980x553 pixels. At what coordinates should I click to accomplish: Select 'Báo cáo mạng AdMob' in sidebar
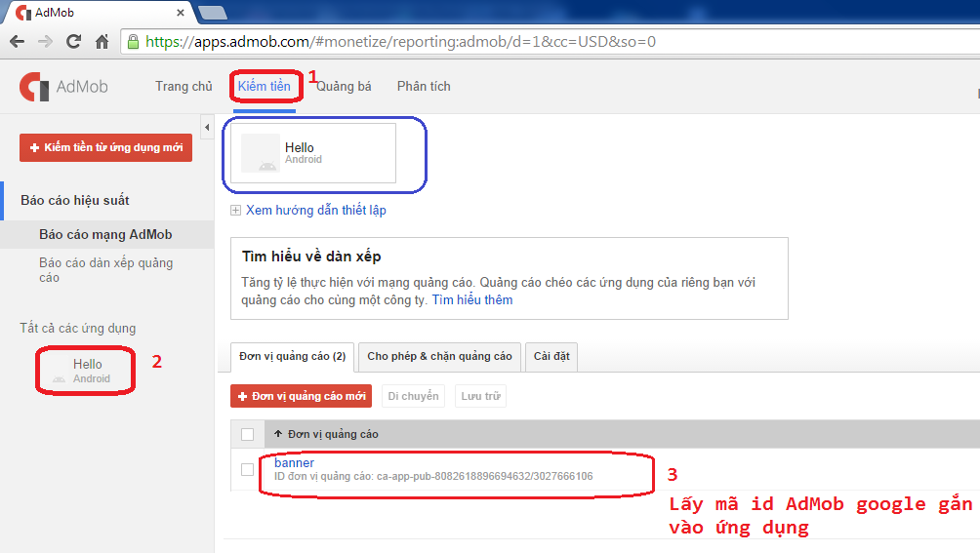(x=105, y=235)
